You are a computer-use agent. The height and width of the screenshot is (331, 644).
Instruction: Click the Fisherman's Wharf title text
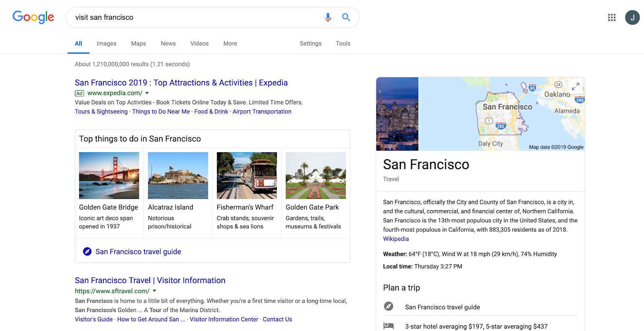click(245, 207)
